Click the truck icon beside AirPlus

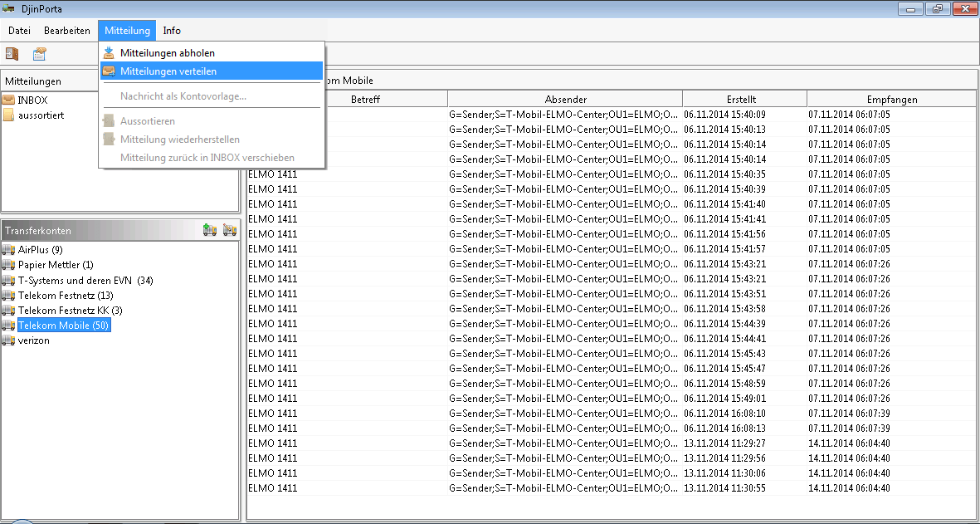(9, 249)
